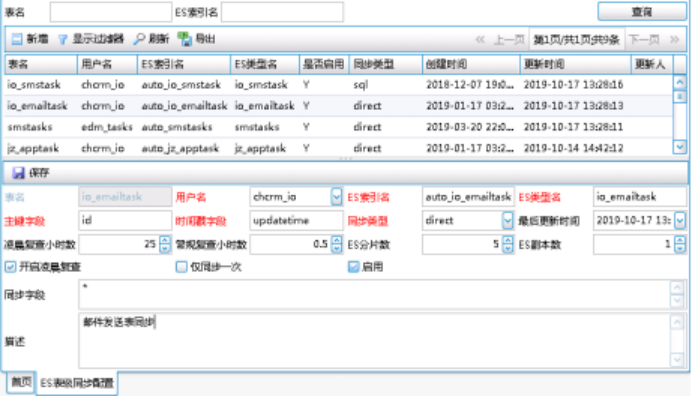Click the edm_tasks user name cell
692x396 pixels.
[107, 127]
